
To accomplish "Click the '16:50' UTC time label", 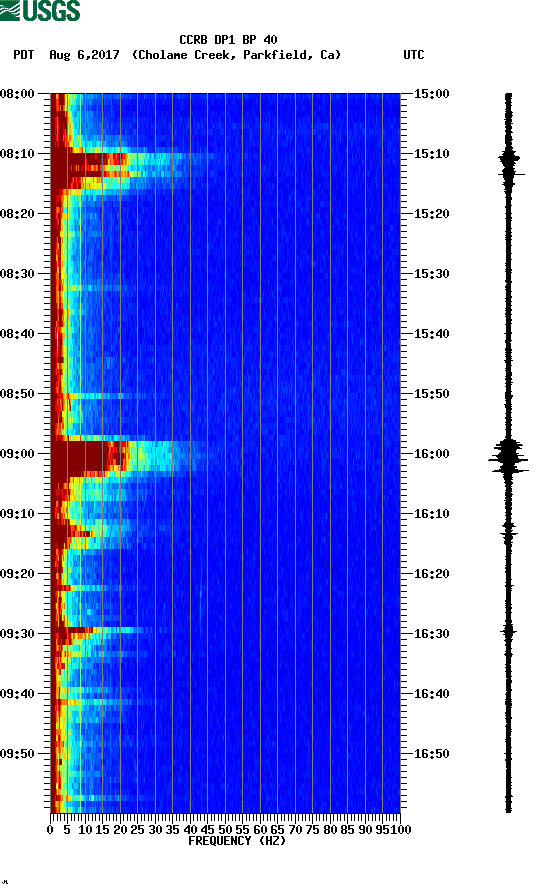I will click(431, 753).
